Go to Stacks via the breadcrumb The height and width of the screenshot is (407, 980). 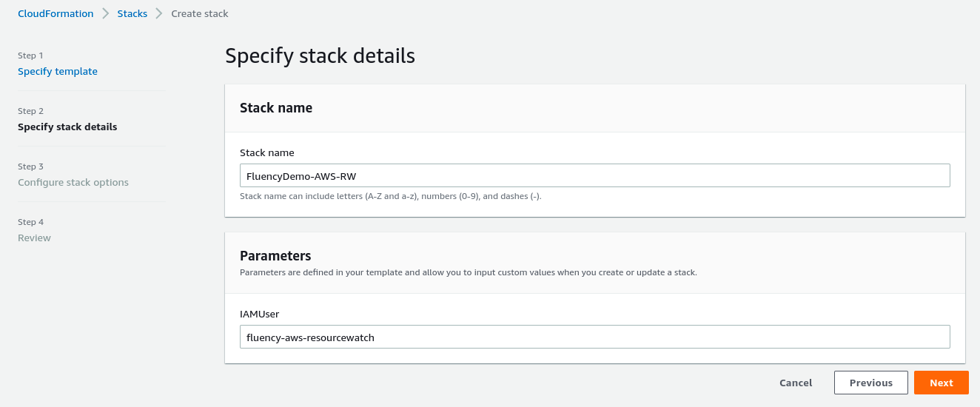(132, 13)
